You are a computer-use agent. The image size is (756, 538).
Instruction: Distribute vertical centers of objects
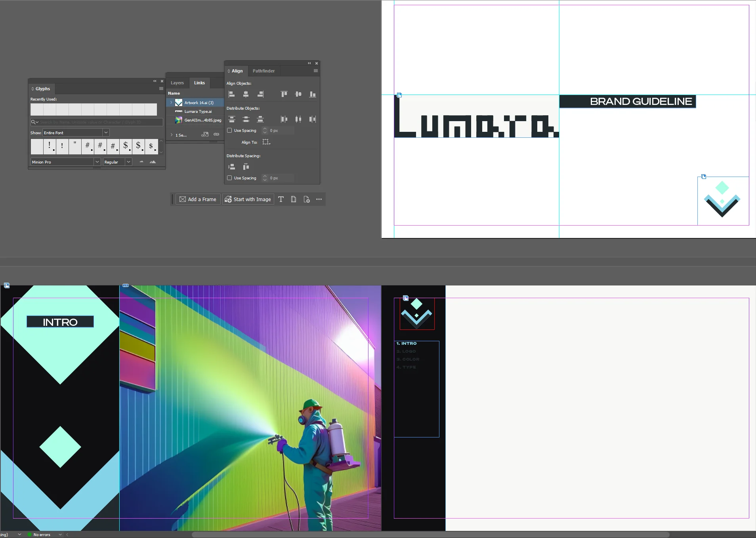point(246,119)
